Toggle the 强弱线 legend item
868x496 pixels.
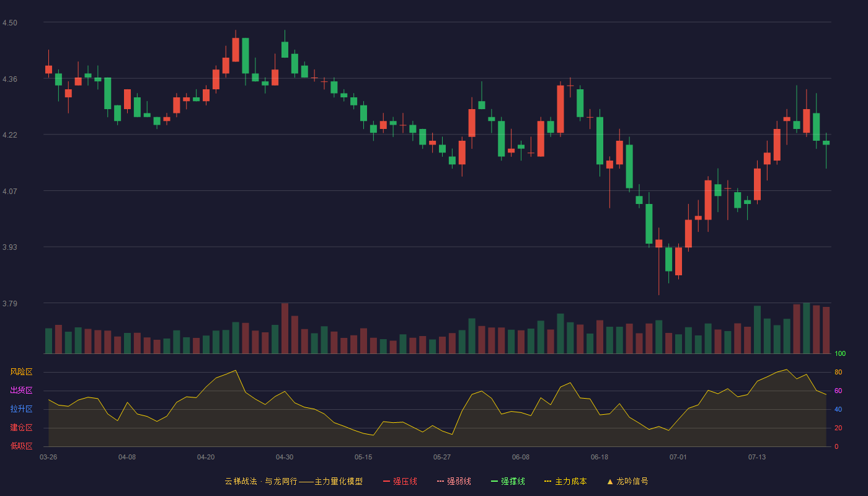pyautogui.click(x=454, y=481)
